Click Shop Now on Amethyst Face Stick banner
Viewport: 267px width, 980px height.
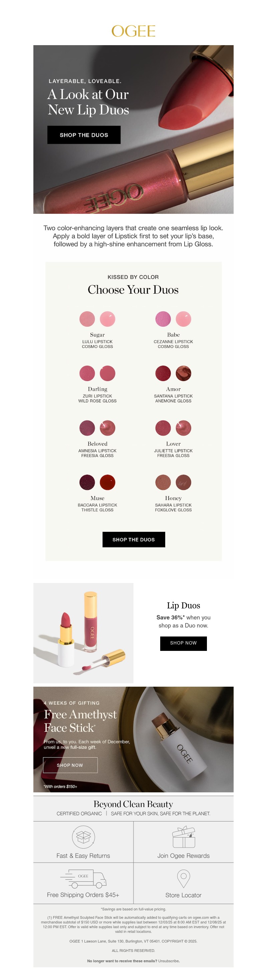tap(70, 765)
